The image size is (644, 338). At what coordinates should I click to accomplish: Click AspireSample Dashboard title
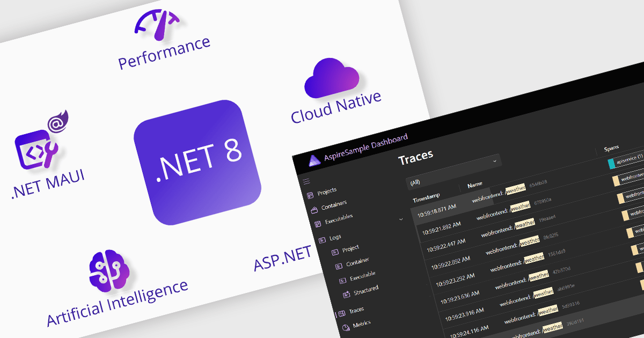[x=365, y=148]
